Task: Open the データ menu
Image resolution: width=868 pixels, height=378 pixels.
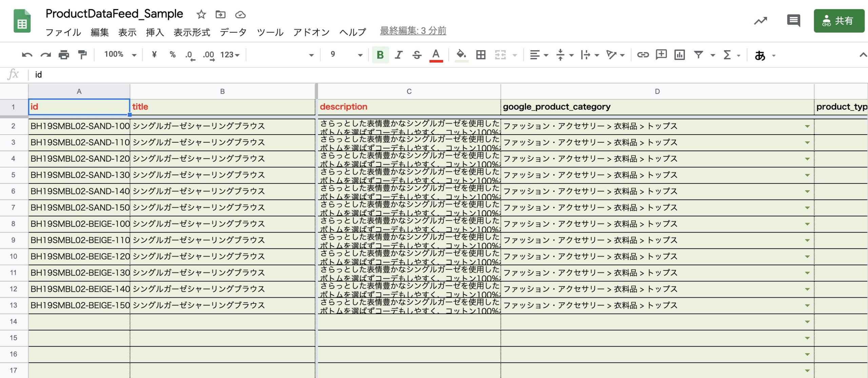Action: pos(233,32)
